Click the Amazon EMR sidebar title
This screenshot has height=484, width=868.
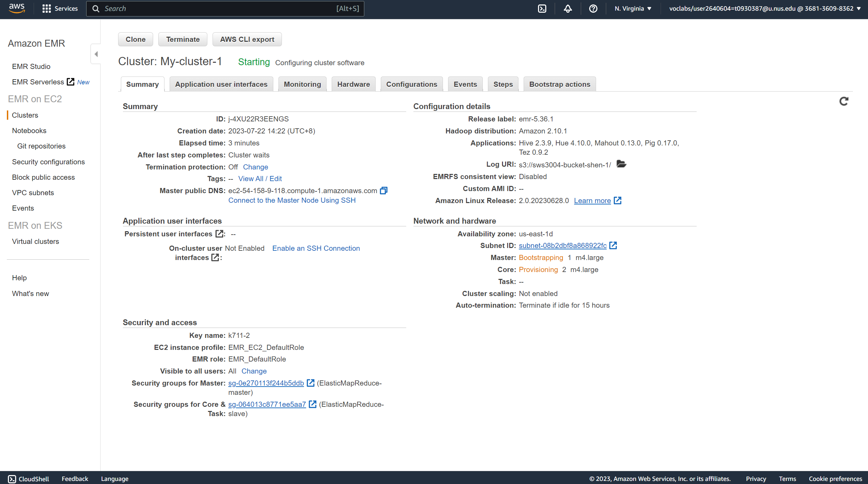coord(36,44)
